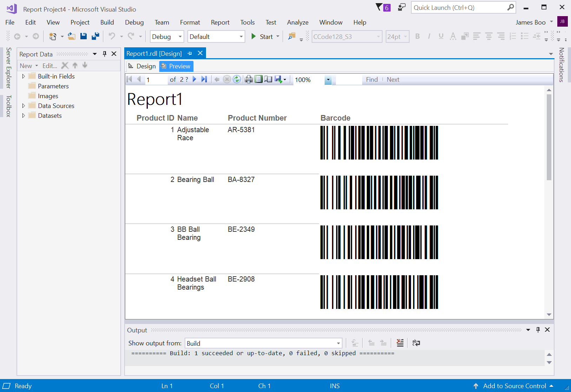This screenshot has width=571, height=392.
Task: Click Find in report toolbar
Action: [372, 80]
